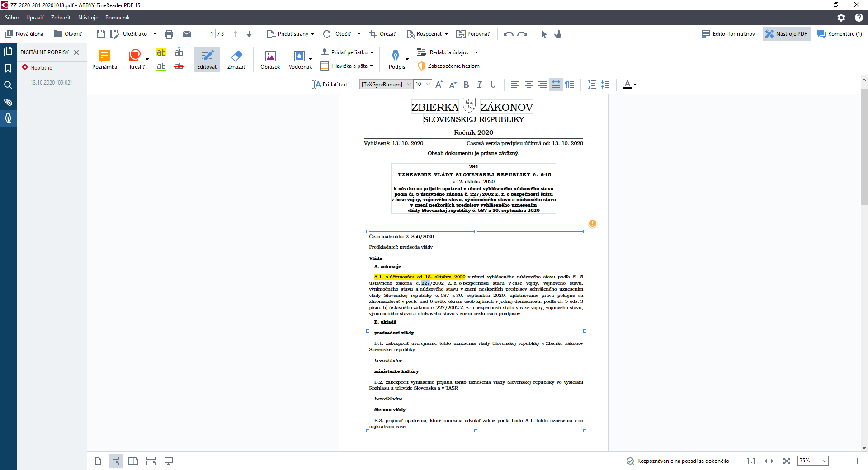Image resolution: width=868 pixels, height=470 pixels.
Task: Align text left
Action: point(515,85)
